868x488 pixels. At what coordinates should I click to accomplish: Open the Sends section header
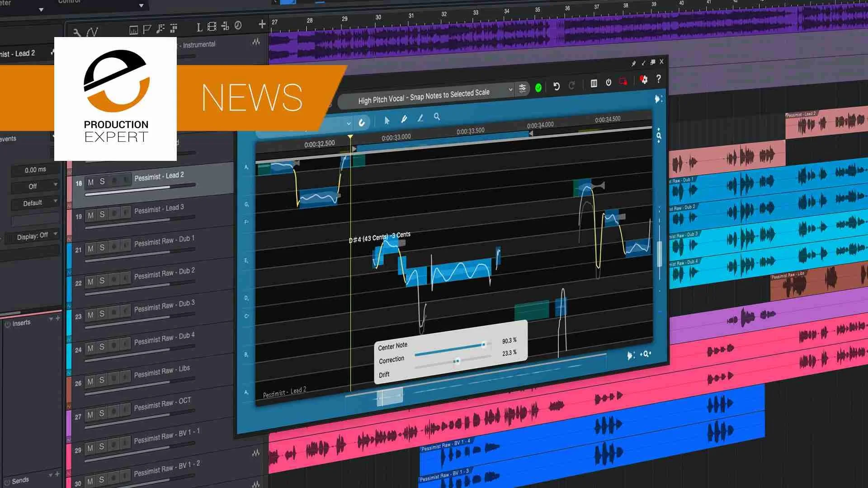[20, 480]
